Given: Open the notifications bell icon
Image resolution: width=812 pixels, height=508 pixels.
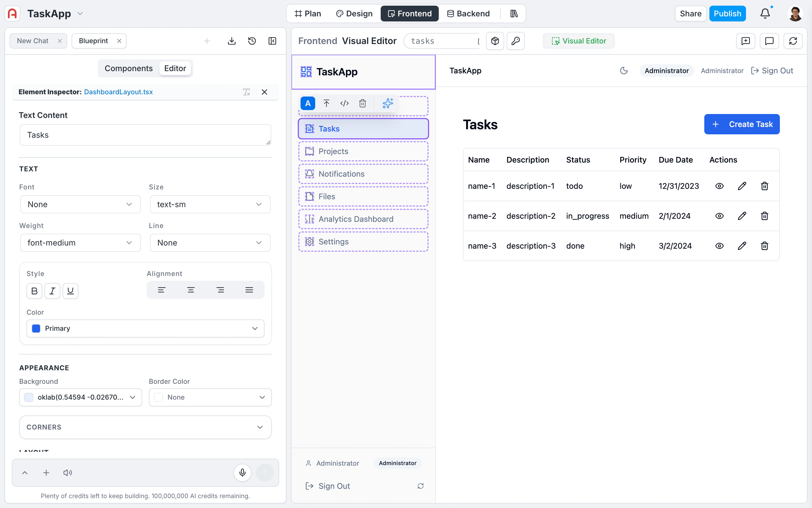Looking at the screenshot, I should point(765,14).
